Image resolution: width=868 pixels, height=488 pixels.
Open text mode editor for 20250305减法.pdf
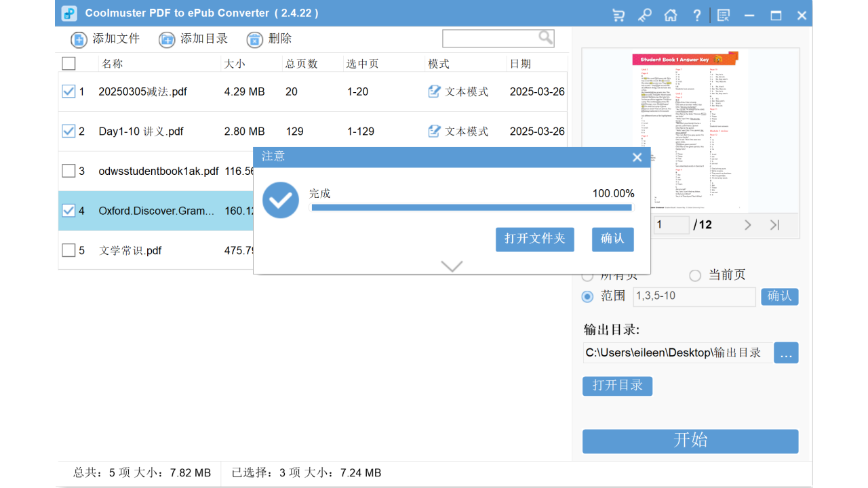434,91
